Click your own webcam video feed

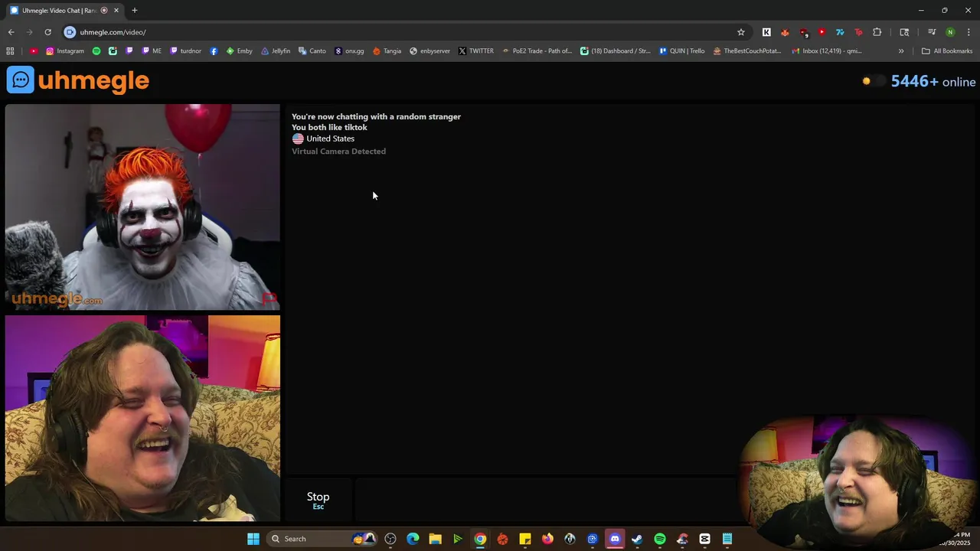click(x=142, y=419)
